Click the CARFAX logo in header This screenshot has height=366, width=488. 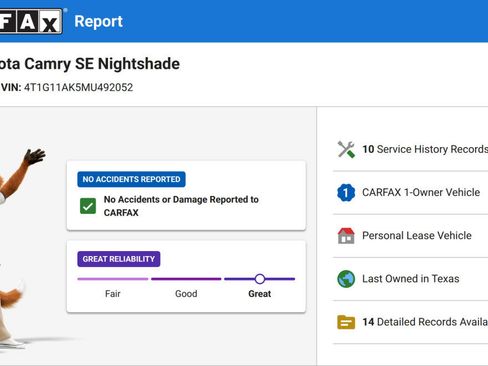pos(31,21)
